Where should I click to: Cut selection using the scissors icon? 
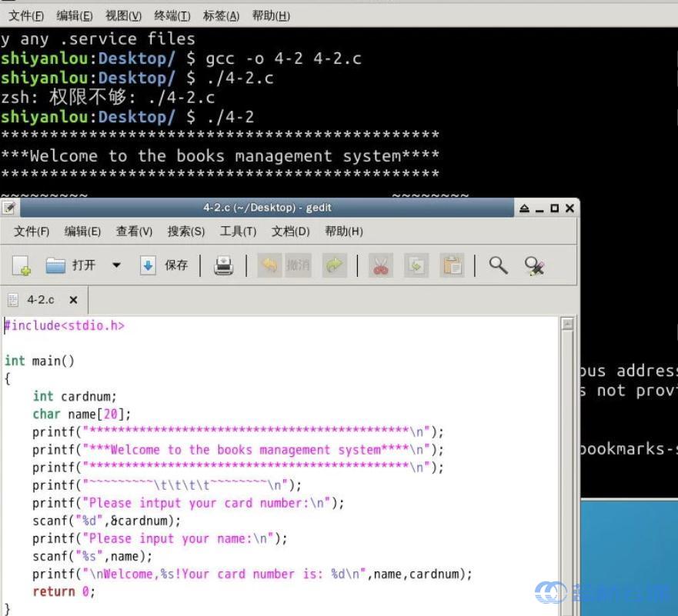click(381, 266)
